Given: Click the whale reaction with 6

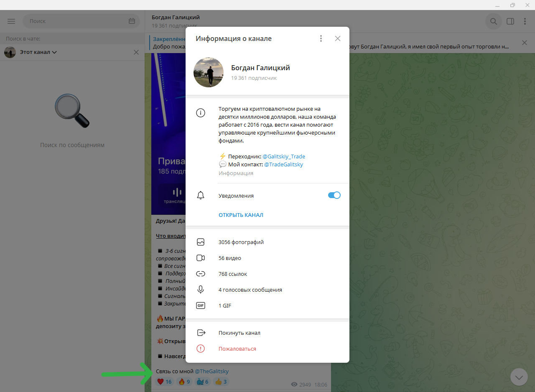Looking at the screenshot, I should (x=203, y=382).
